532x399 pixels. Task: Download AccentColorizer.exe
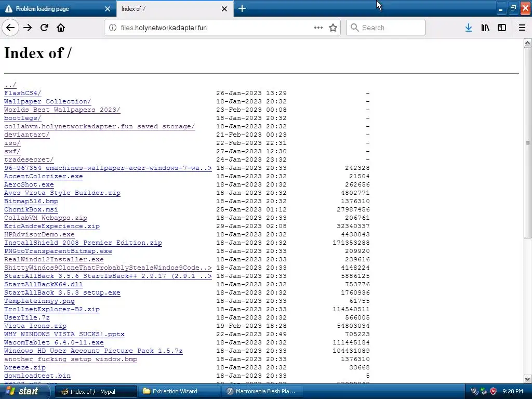(44, 176)
